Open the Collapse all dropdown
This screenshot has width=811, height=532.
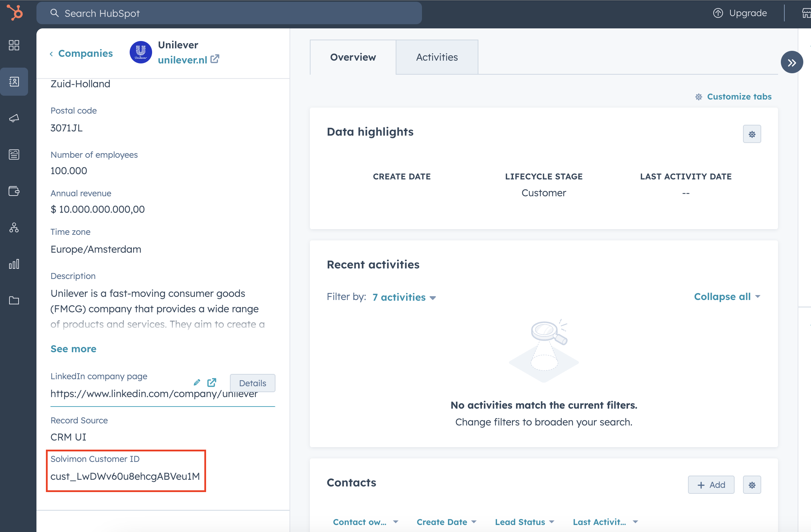pos(727,296)
